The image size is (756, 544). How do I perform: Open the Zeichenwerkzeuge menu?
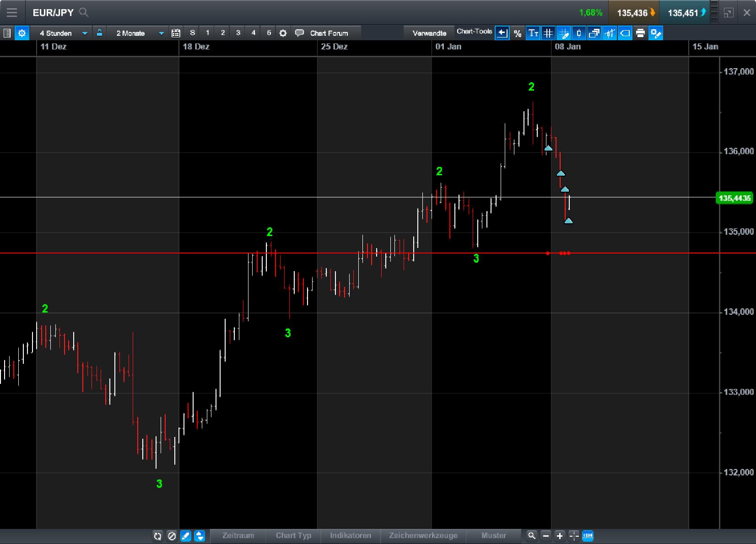point(423,535)
